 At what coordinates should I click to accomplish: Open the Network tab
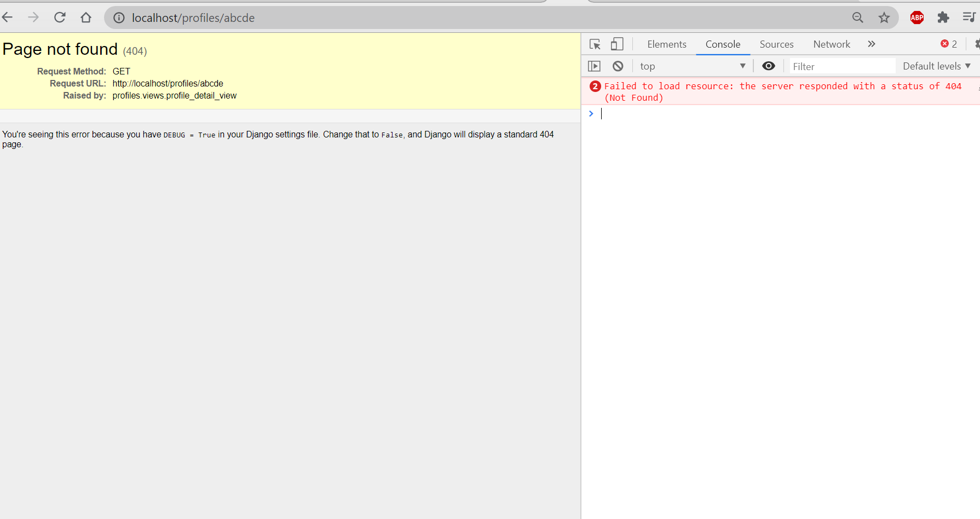(x=832, y=44)
